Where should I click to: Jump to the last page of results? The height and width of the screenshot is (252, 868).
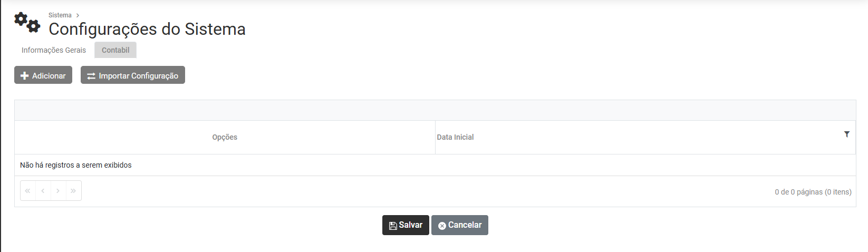point(73,191)
